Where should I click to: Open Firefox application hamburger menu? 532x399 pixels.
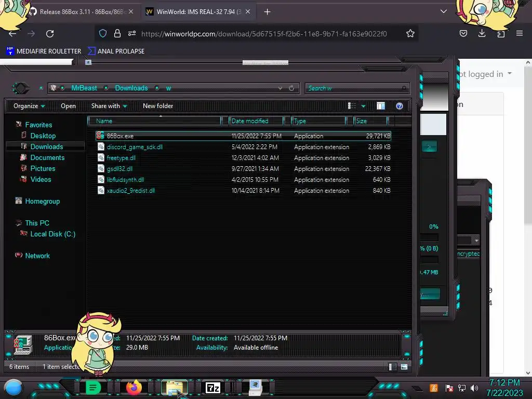coord(519,33)
